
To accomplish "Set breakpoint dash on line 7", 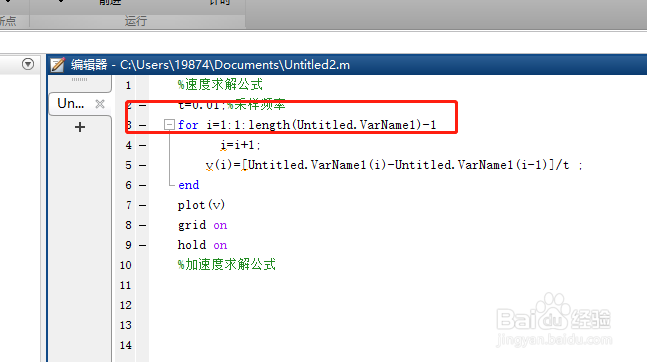I will click(143, 205).
